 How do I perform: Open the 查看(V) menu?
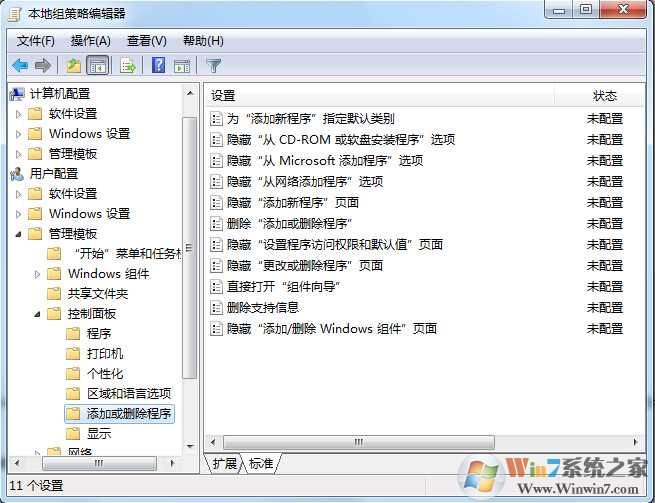147,41
